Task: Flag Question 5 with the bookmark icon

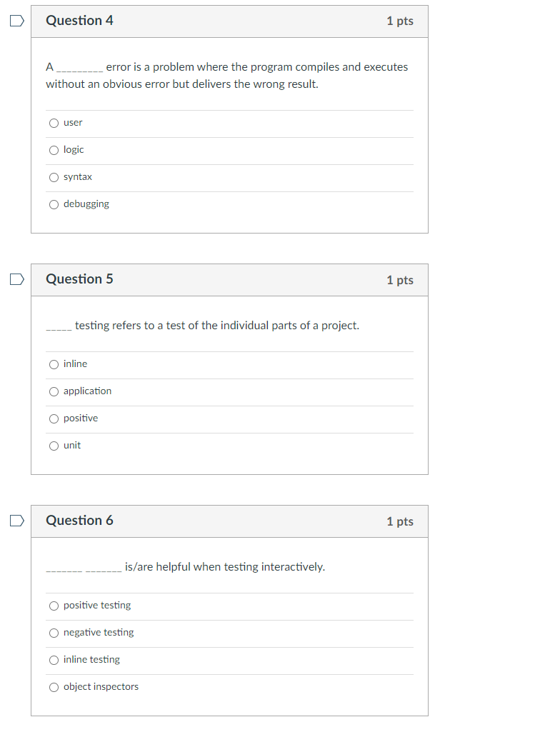Action: [x=17, y=279]
